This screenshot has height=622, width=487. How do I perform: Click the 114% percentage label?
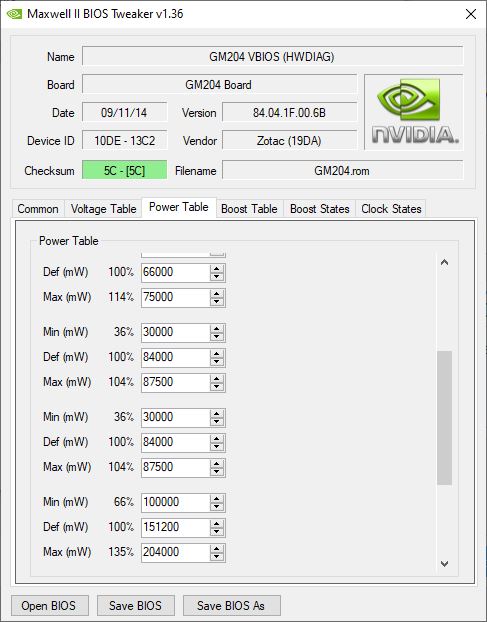click(x=121, y=297)
